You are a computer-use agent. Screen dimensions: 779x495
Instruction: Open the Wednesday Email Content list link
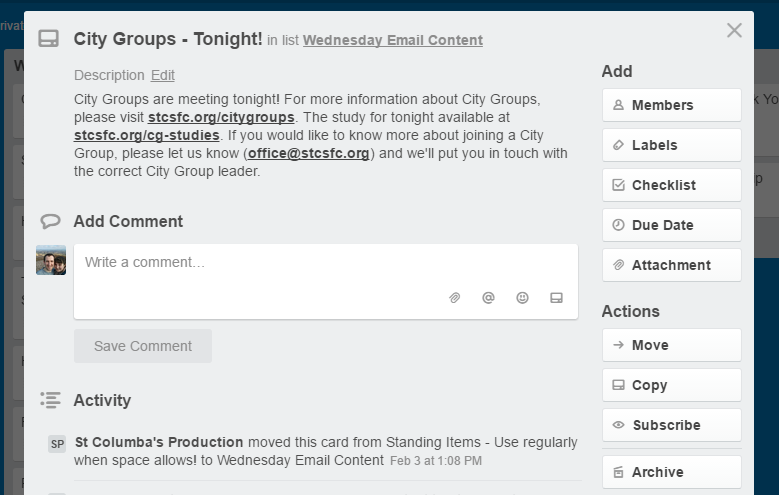click(x=393, y=40)
